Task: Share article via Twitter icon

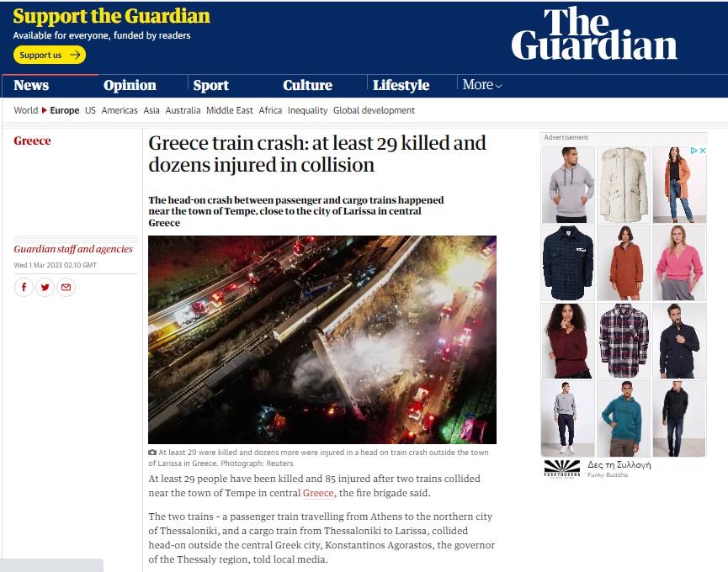Action: [45, 287]
